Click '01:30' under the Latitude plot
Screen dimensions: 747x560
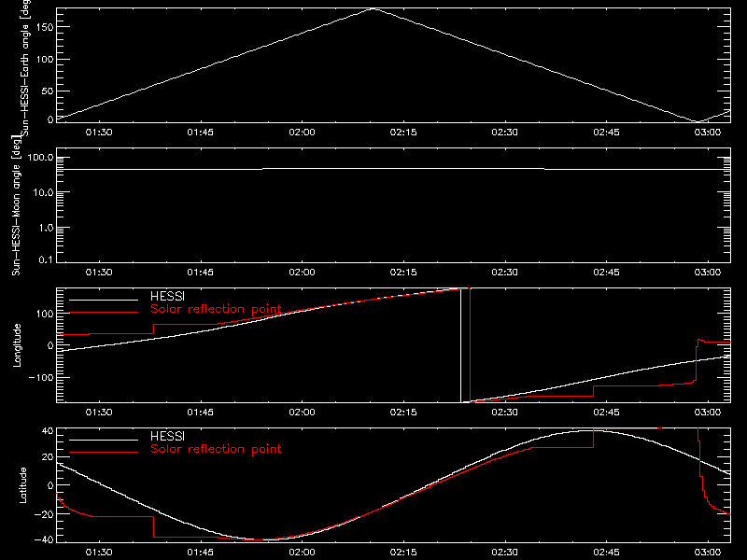click(x=99, y=552)
